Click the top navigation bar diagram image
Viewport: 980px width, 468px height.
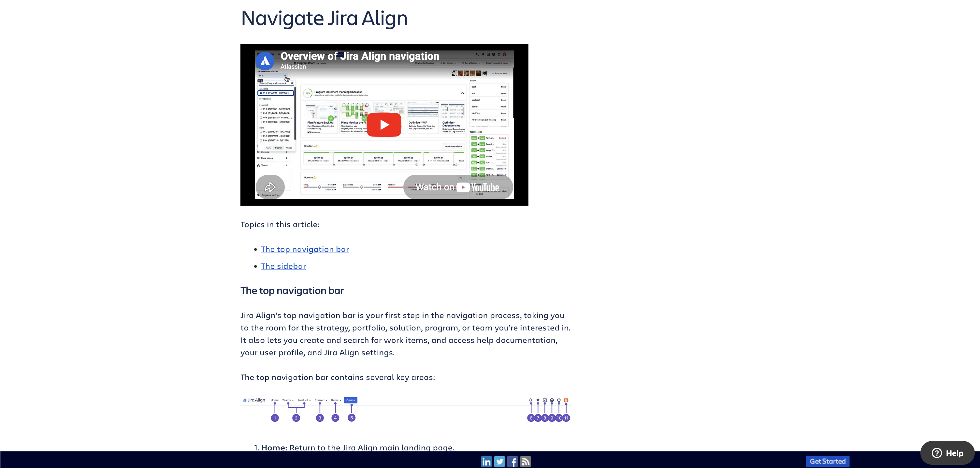406,409
